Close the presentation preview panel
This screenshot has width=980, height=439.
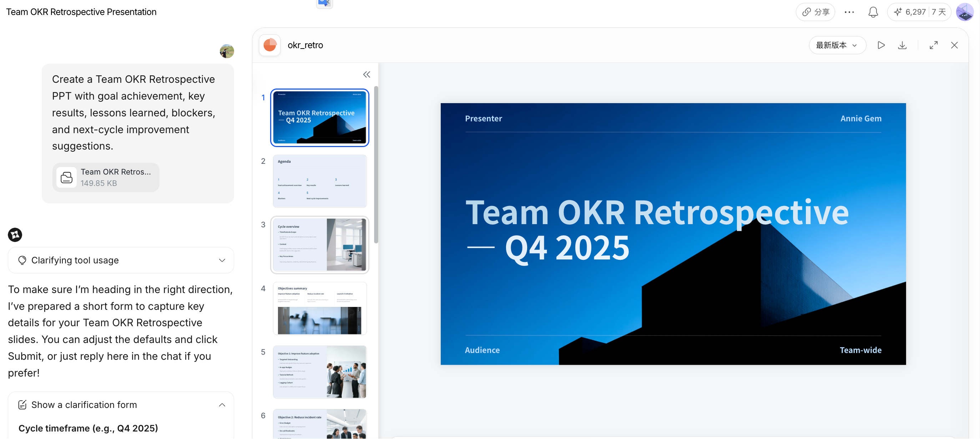[x=954, y=45]
